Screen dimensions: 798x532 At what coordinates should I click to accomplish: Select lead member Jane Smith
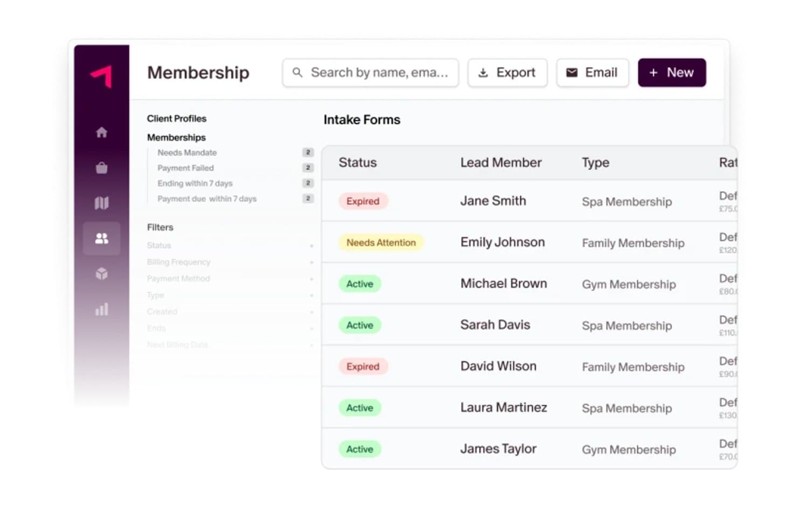click(x=493, y=201)
